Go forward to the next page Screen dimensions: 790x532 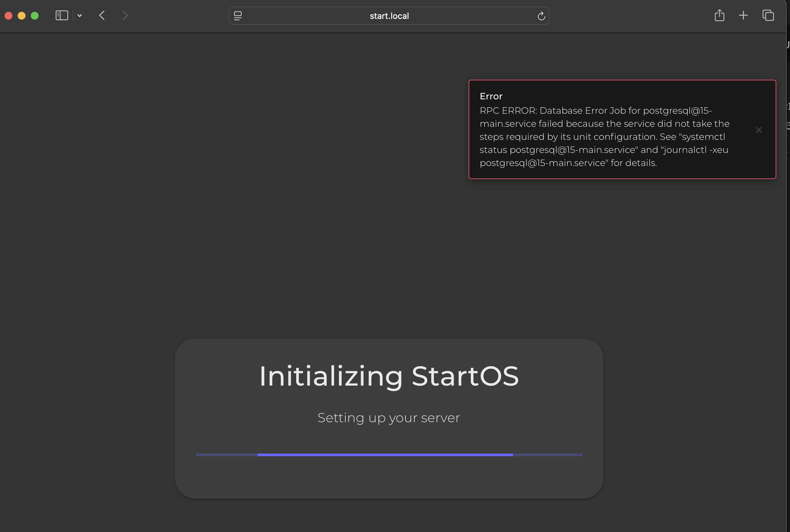[125, 16]
